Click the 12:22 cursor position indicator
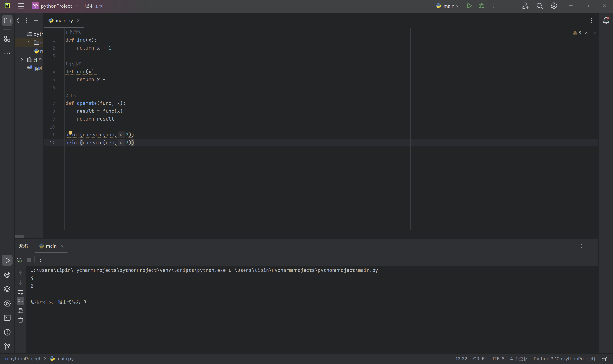This screenshot has width=613, height=364. pyautogui.click(x=461, y=359)
